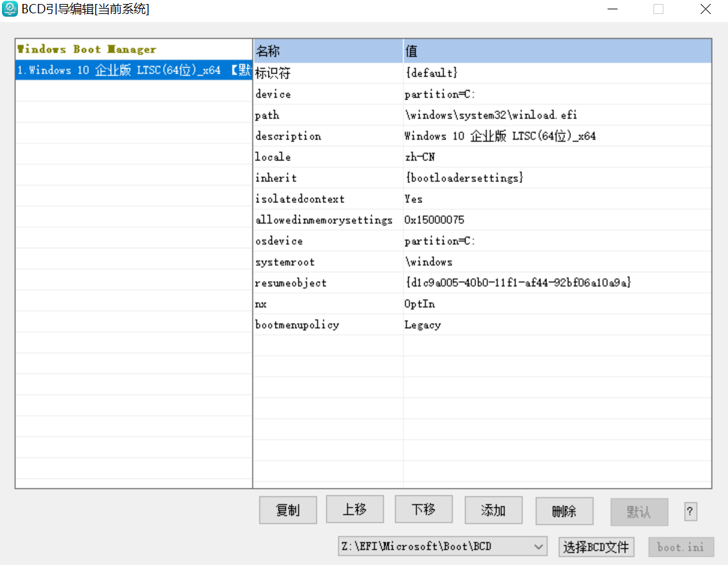The height and width of the screenshot is (565, 728).
Task: Select the systemroot row name
Action: (x=285, y=262)
